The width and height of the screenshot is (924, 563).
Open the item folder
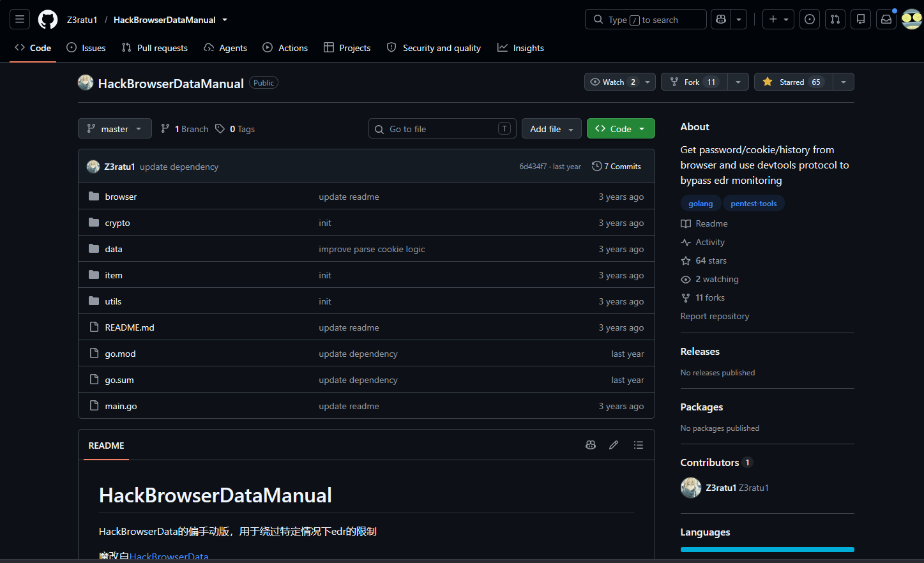[x=114, y=275]
